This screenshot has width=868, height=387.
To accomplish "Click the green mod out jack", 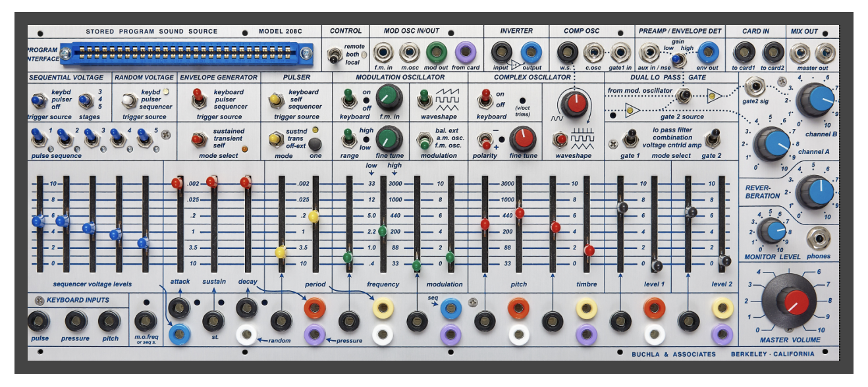I will coord(435,52).
